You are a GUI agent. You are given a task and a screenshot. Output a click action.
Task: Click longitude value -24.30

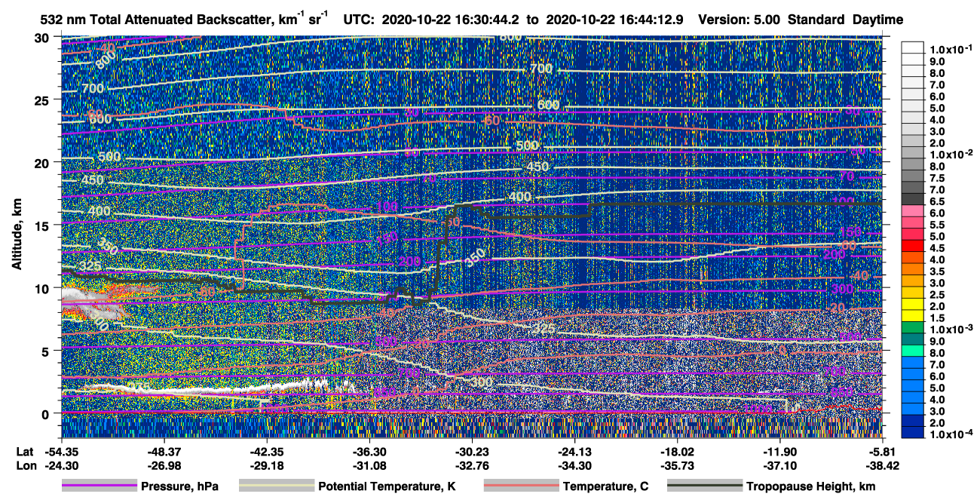[60, 466]
